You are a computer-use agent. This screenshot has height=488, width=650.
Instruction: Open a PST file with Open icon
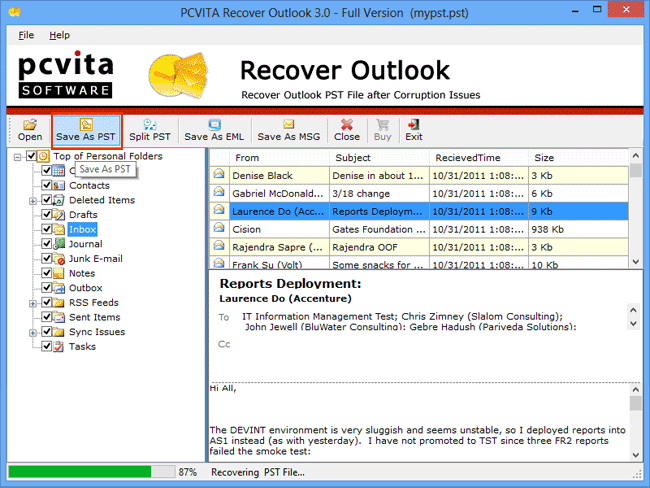pyautogui.click(x=30, y=130)
